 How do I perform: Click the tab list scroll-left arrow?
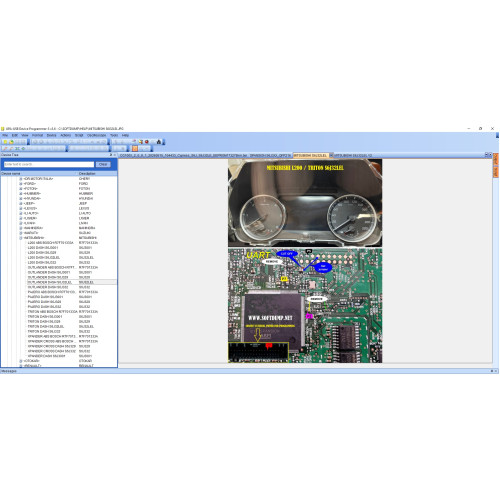pyautogui.click(x=486, y=155)
